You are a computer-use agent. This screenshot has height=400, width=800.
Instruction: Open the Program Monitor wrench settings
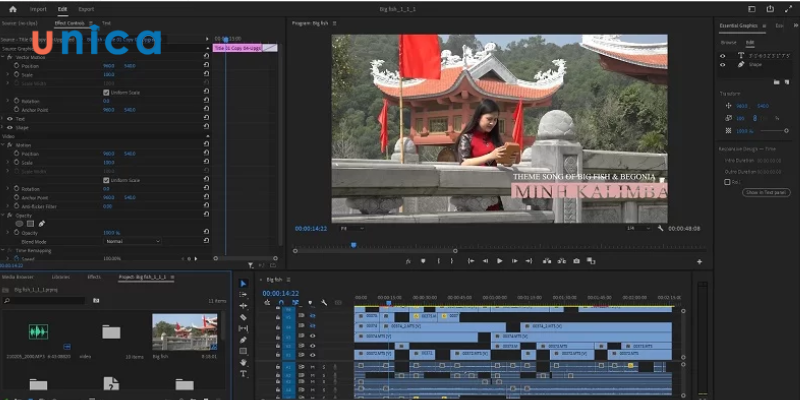[661, 228]
